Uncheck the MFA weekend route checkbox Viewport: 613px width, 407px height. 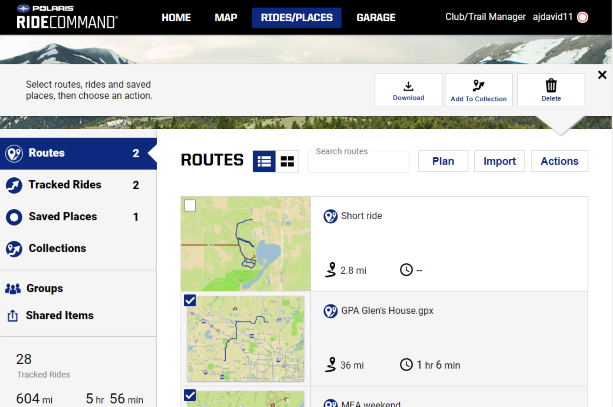pos(190,396)
